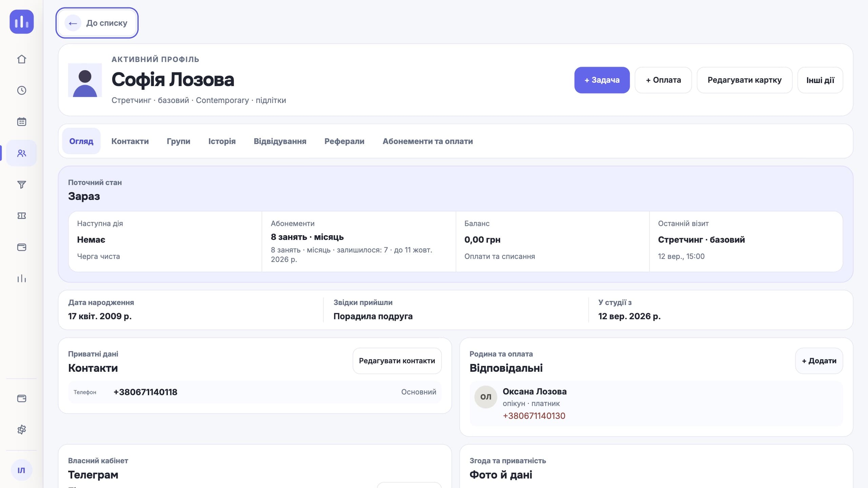The height and width of the screenshot is (488, 868).
Task: Open the lower wallet icon near settings
Action: (x=21, y=399)
